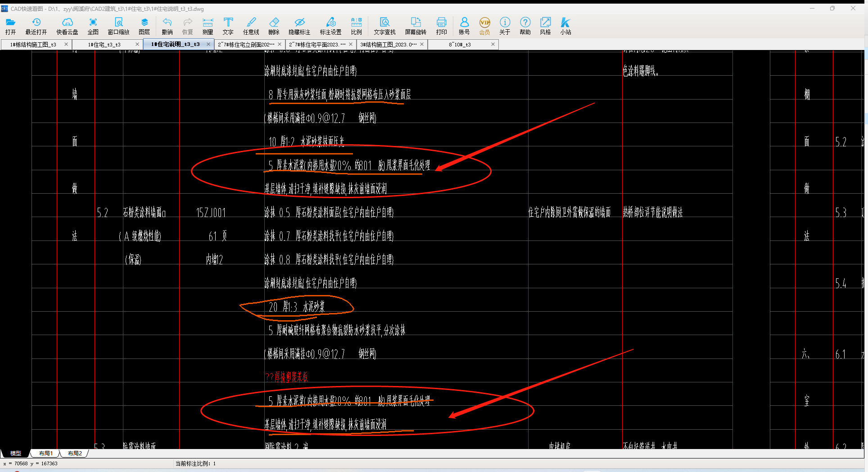
Task: Select the 布局2 layout tab
Action: tap(75, 454)
